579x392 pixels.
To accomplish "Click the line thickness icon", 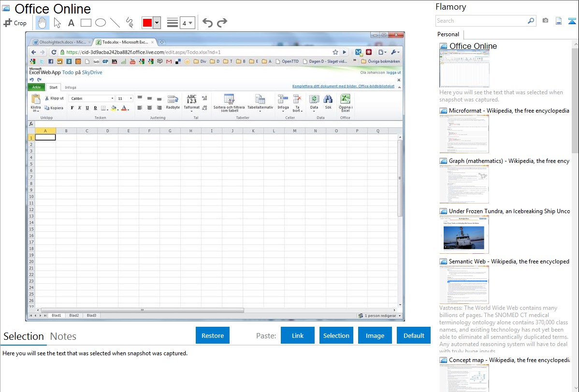I will click(x=173, y=23).
